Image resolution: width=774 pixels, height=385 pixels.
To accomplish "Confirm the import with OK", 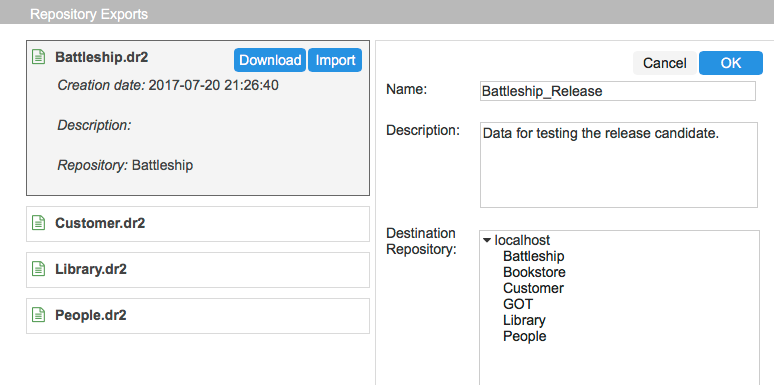I will click(x=731, y=63).
